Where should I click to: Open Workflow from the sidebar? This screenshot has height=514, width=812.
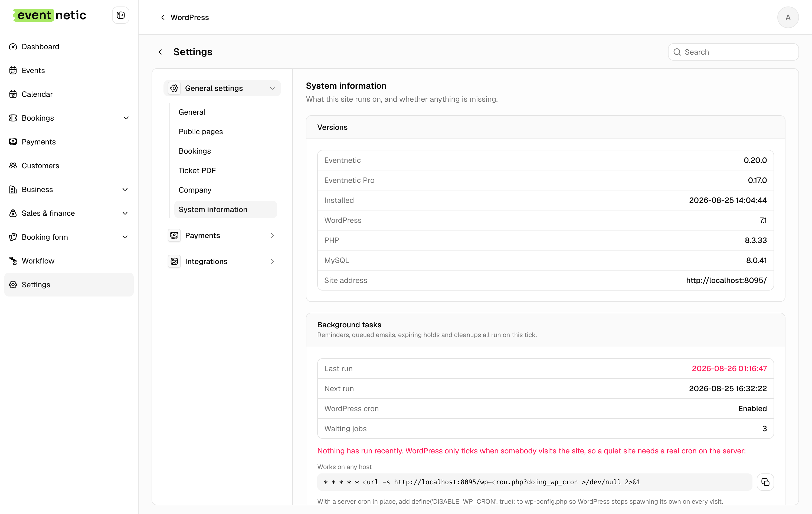pos(69,261)
